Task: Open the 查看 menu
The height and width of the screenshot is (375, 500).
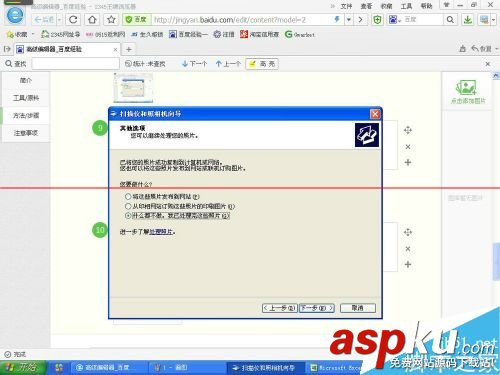Action: [366, 6]
